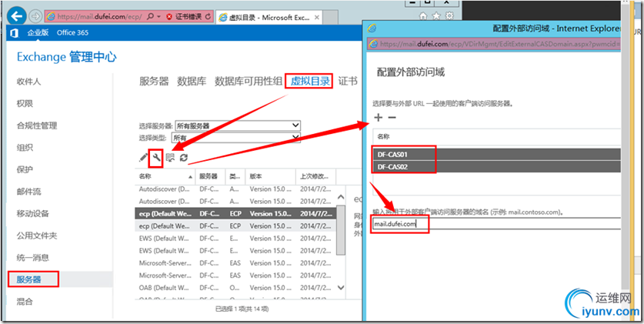The image size is (644, 324).
Task: Click the refresh icon in main address bar
Action: [208, 17]
